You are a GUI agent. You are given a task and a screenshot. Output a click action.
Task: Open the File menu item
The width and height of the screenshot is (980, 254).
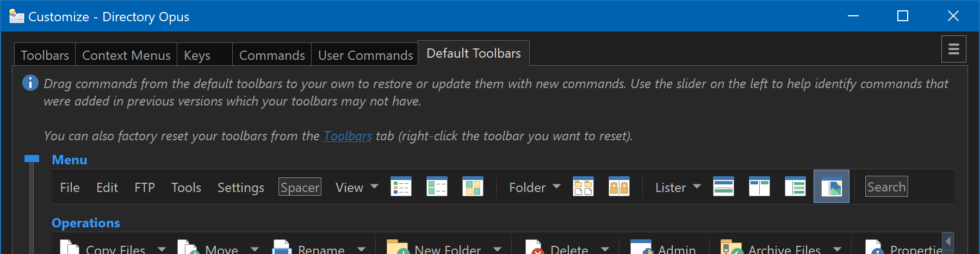[x=70, y=188]
